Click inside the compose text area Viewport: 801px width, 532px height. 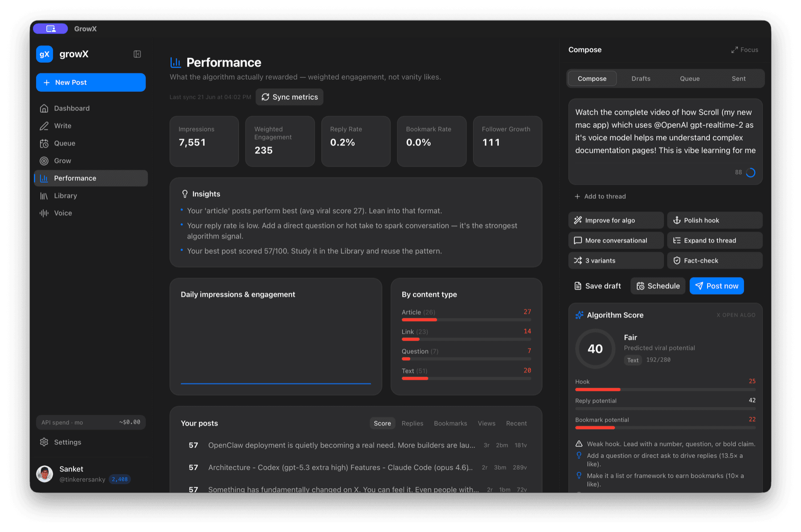tap(665, 132)
